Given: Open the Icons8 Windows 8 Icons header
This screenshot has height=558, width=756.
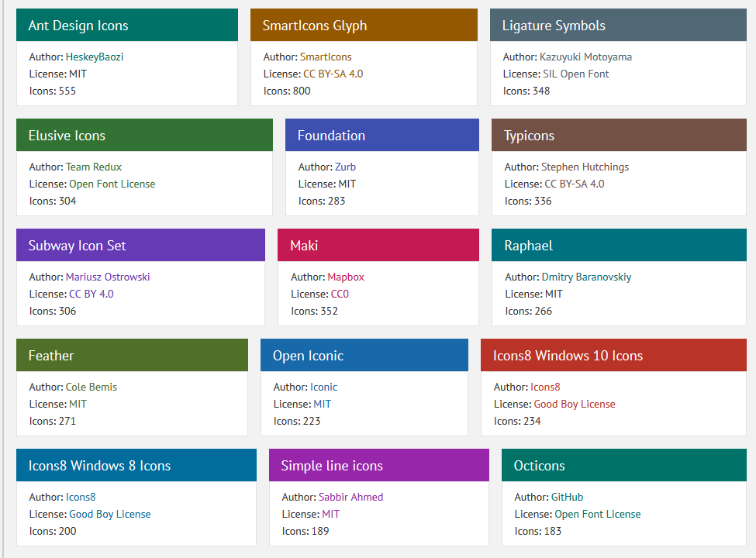Looking at the screenshot, I should pyautogui.click(x=136, y=465).
